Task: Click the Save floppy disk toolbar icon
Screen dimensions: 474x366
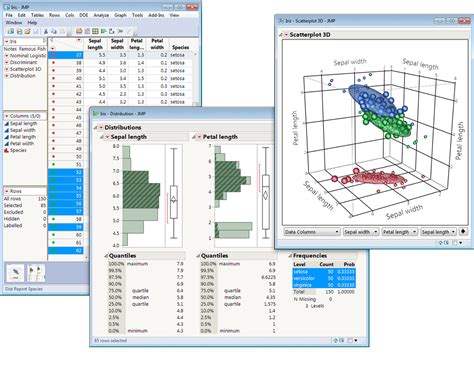Action: coord(19,31)
